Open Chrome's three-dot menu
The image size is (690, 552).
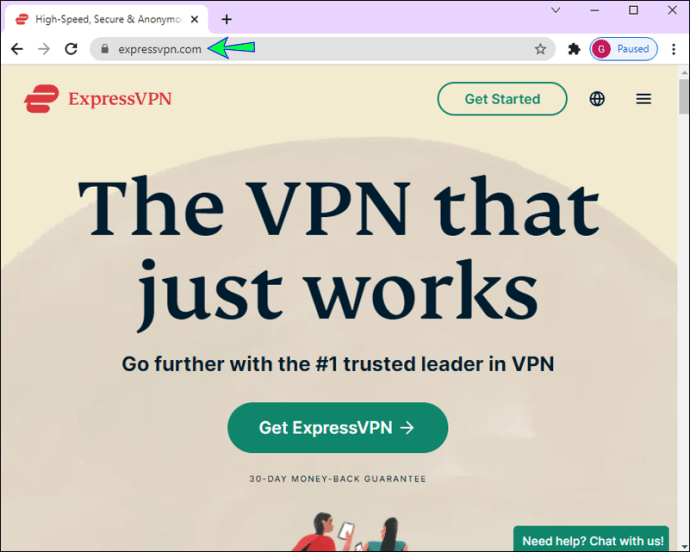674,49
